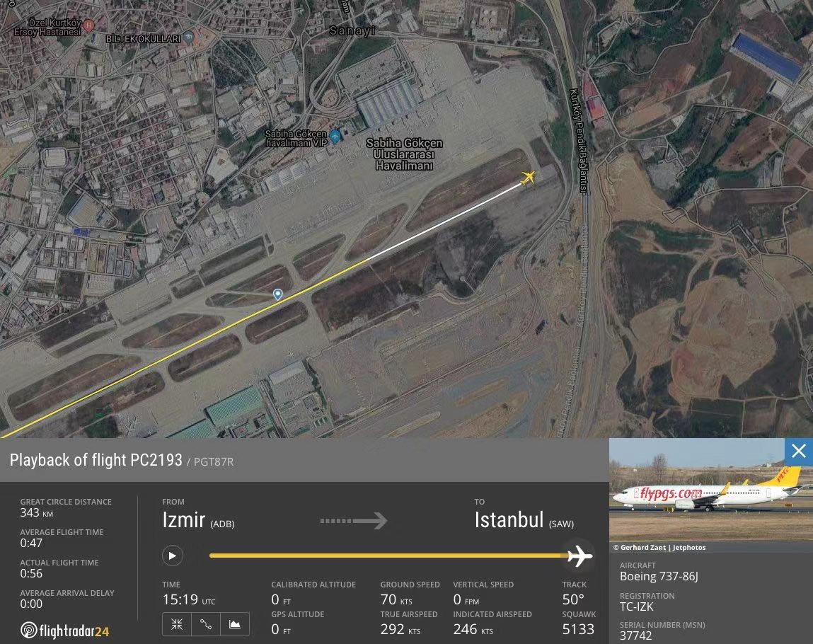Click the yellow aircraft icon on map
813x644 pixels.
[x=528, y=178]
